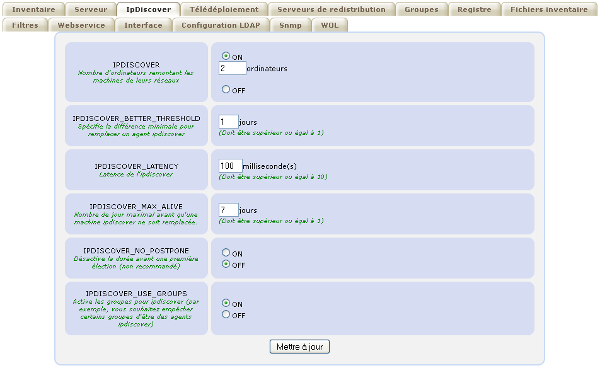This screenshot has width=600, height=368.
Task: Open the Configuration LDAP tab
Action: [221, 25]
